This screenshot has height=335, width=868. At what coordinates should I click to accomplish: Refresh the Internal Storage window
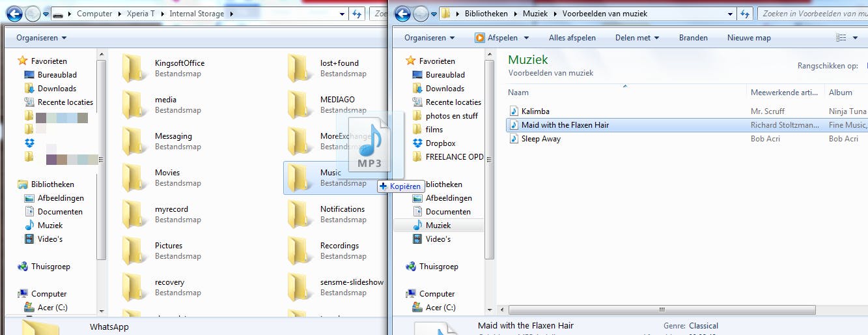coord(357,13)
